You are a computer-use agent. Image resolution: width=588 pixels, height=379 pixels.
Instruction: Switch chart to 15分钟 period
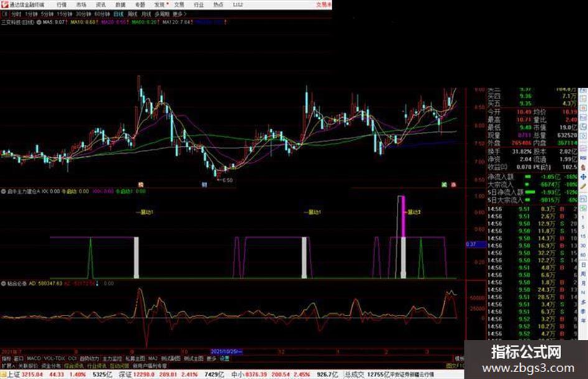pyautogui.click(x=64, y=14)
